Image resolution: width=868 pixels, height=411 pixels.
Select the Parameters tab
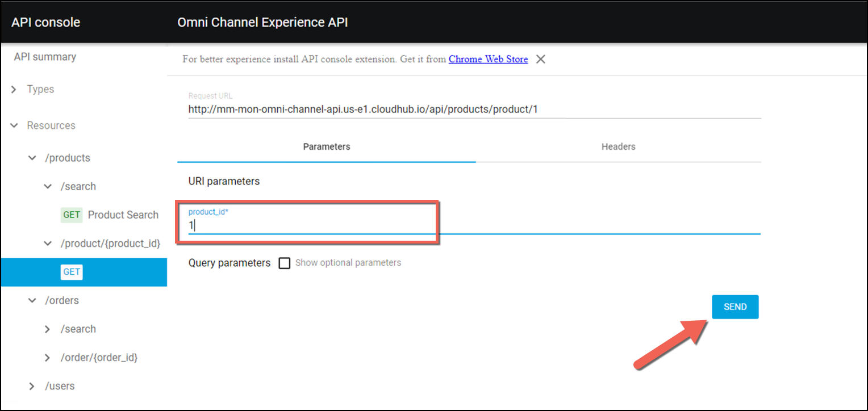327,146
